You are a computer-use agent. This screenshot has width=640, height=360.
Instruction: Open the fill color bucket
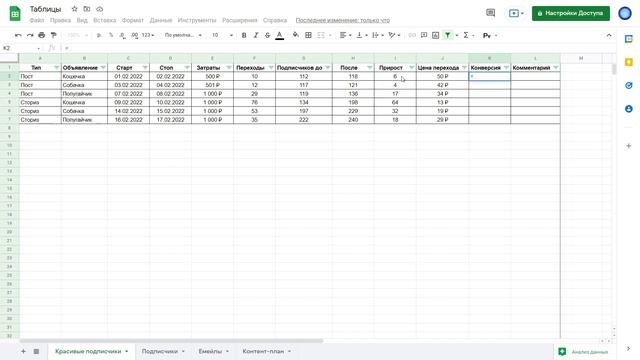tap(296, 36)
